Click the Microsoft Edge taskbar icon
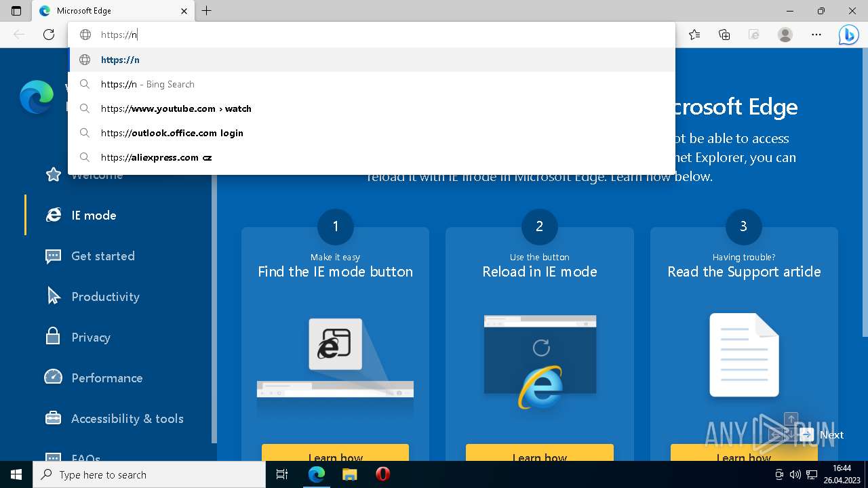This screenshot has height=488, width=868. click(x=317, y=474)
